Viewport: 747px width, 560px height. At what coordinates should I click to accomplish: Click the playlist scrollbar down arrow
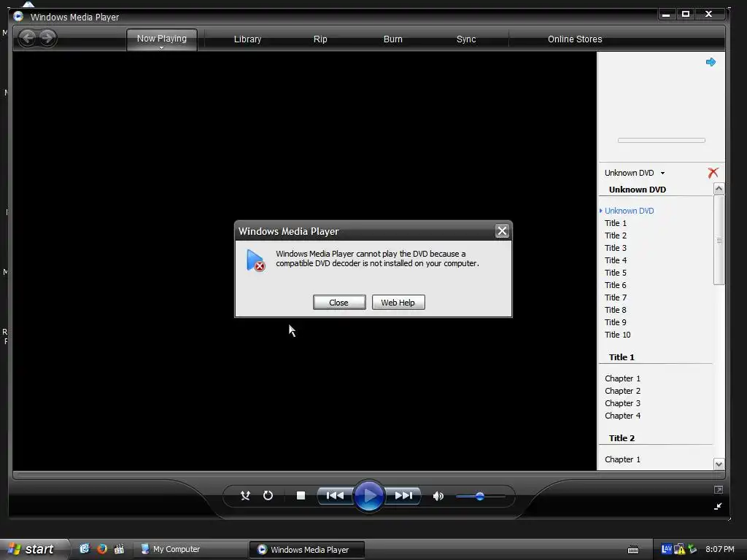pyautogui.click(x=719, y=464)
